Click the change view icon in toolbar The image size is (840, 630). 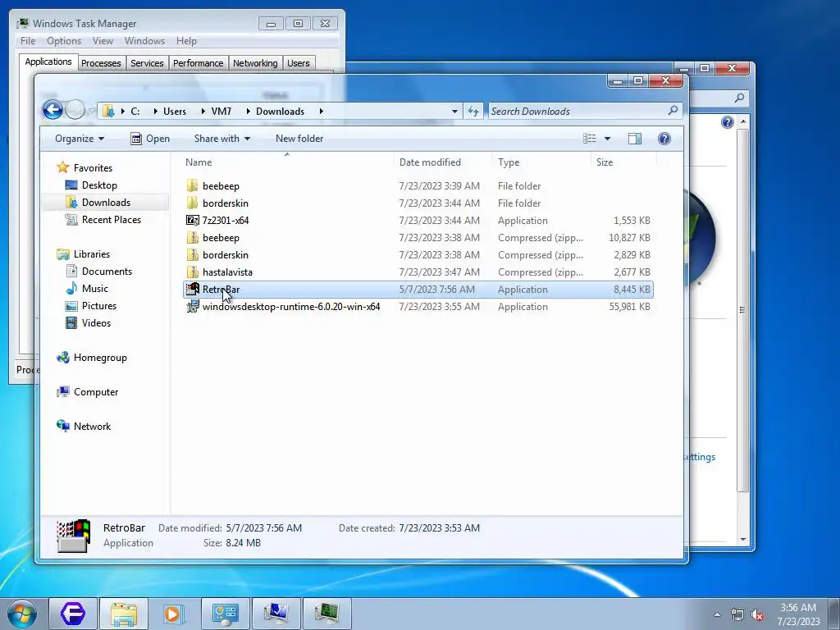point(589,139)
